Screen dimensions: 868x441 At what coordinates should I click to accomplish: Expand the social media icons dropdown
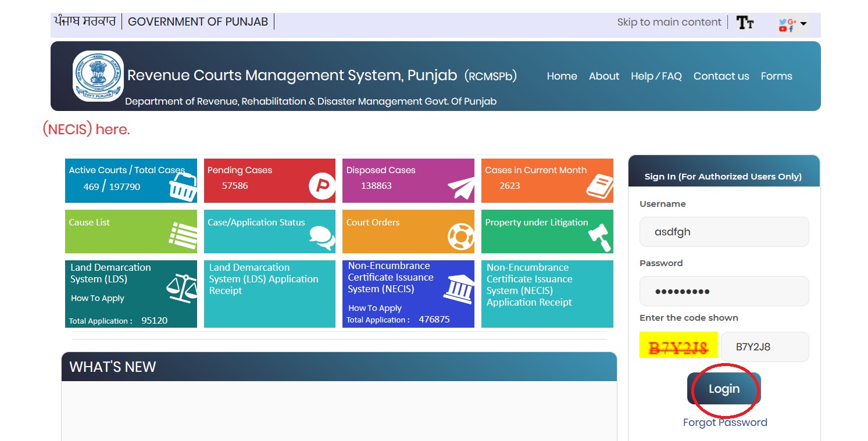click(793, 24)
